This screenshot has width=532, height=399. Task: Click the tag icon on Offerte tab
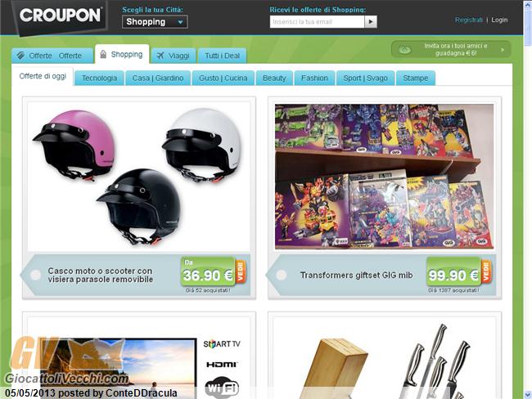click(20, 56)
